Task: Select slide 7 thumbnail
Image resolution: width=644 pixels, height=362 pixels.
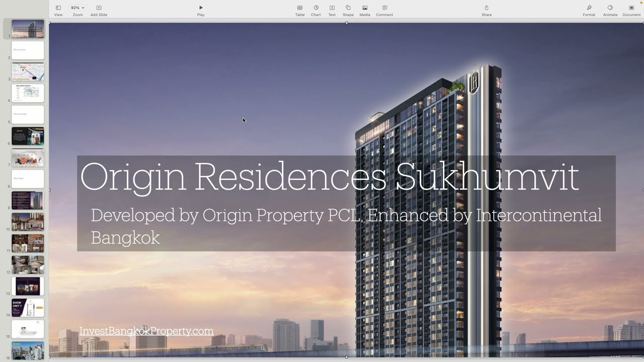Action: coord(28,157)
